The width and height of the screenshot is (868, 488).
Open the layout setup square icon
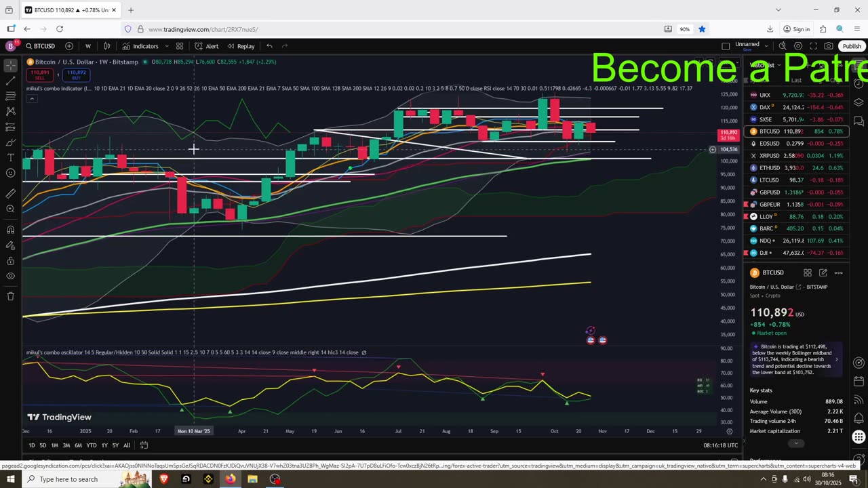point(726,46)
